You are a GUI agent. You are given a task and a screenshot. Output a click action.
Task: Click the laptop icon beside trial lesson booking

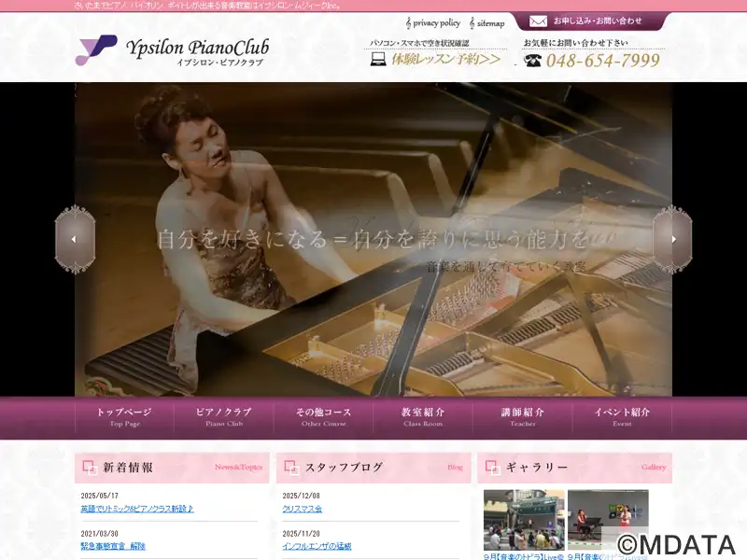click(378, 60)
